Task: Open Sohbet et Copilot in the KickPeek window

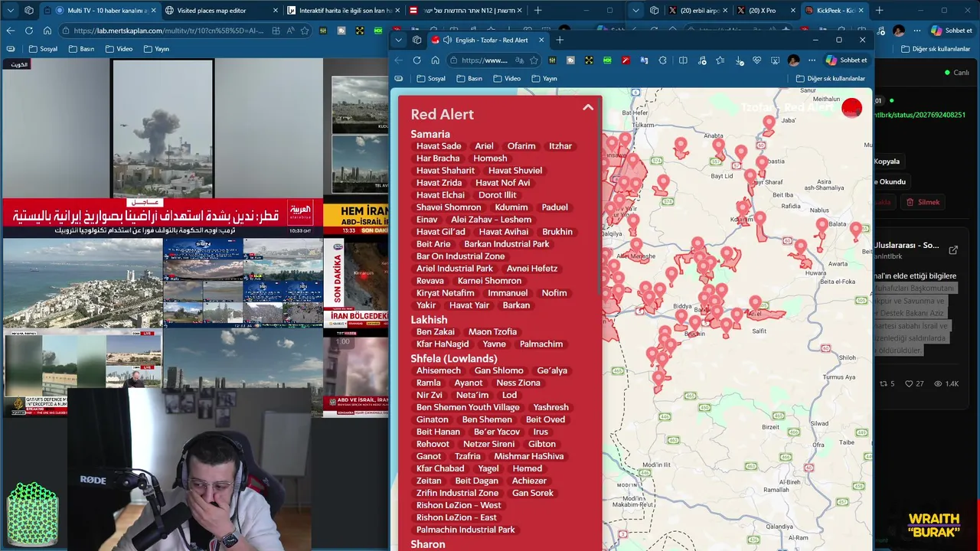Action: [952, 31]
